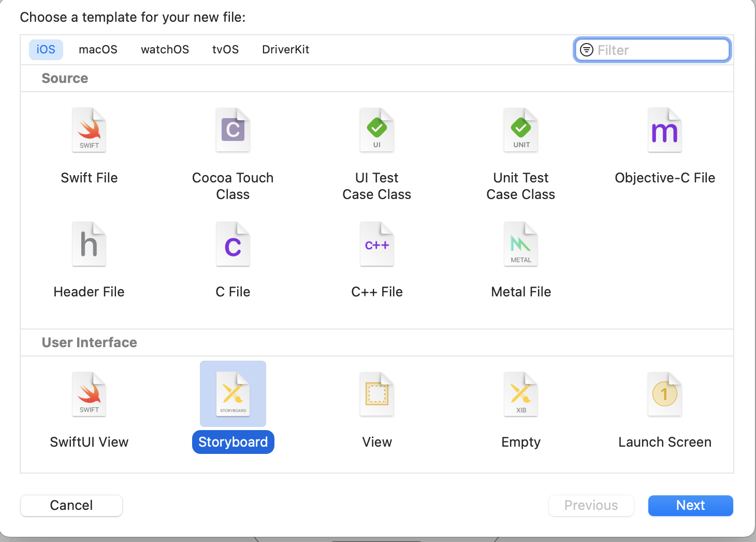This screenshot has height=542, width=756.
Task: Click the Metal File label
Action: (521, 292)
